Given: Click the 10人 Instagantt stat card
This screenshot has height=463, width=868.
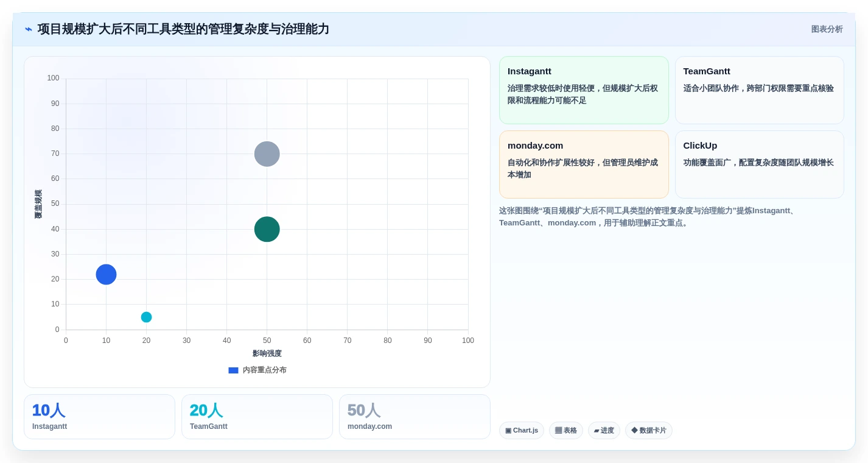Looking at the screenshot, I should (x=99, y=417).
